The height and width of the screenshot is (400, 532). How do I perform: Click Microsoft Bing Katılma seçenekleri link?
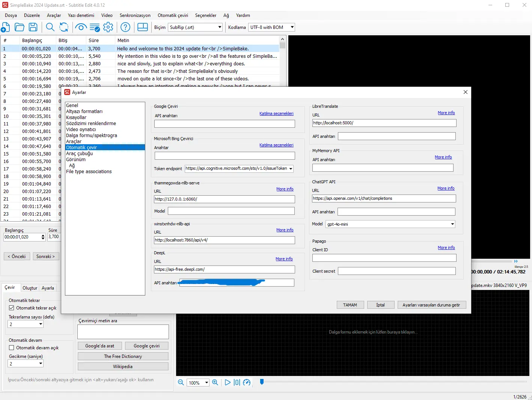coord(276,145)
